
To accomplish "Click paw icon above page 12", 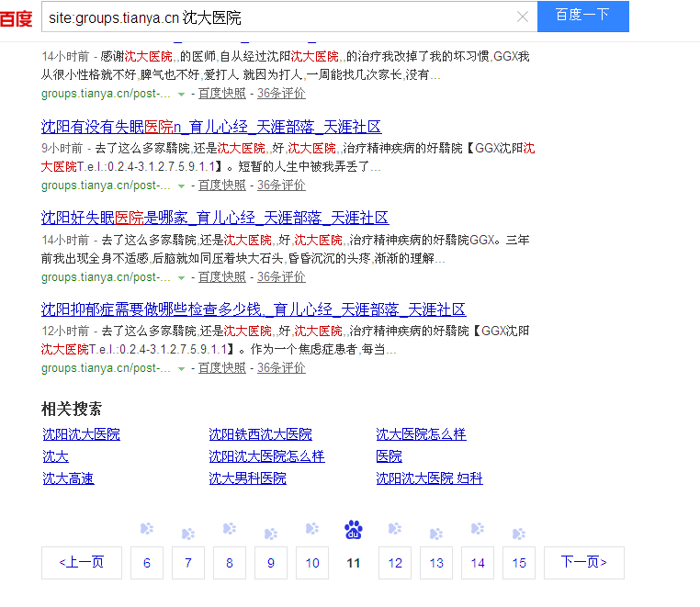I will [395, 528].
